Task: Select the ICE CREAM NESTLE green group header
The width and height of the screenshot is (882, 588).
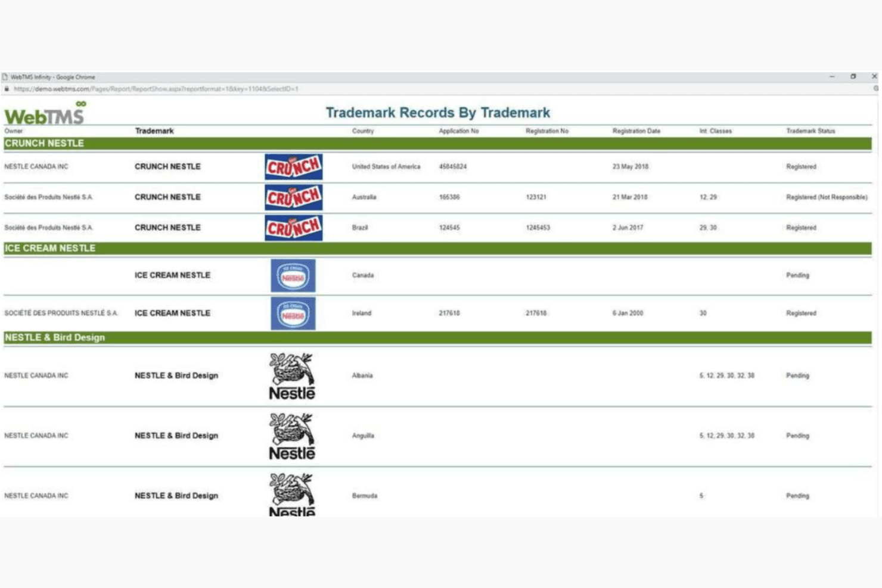Action: click(437, 248)
